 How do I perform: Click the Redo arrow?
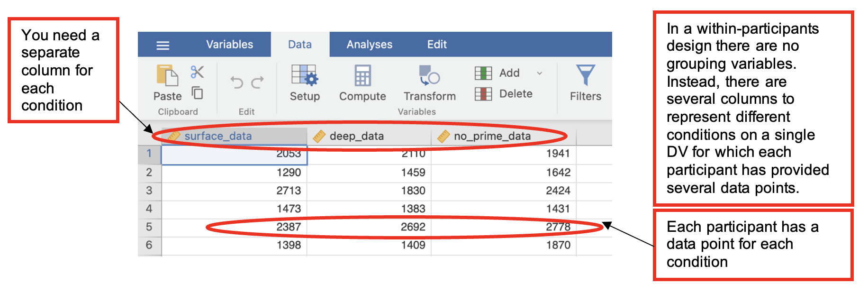[x=257, y=82]
